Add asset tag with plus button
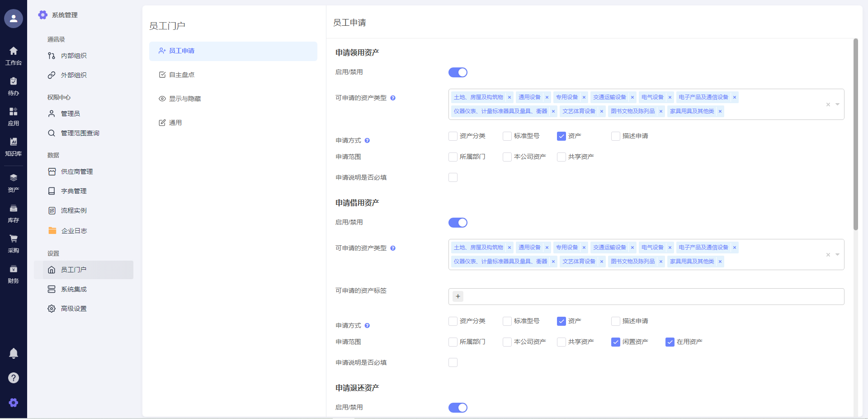 458,296
